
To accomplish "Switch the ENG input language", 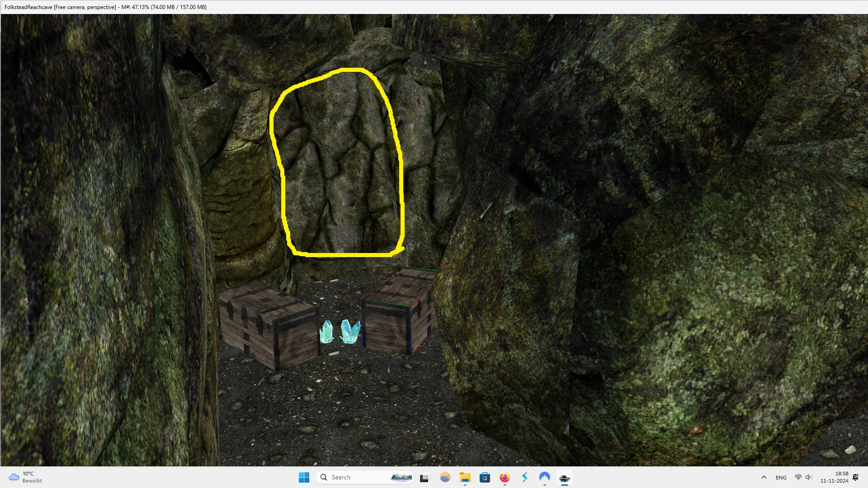I will click(x=781, y=477).
